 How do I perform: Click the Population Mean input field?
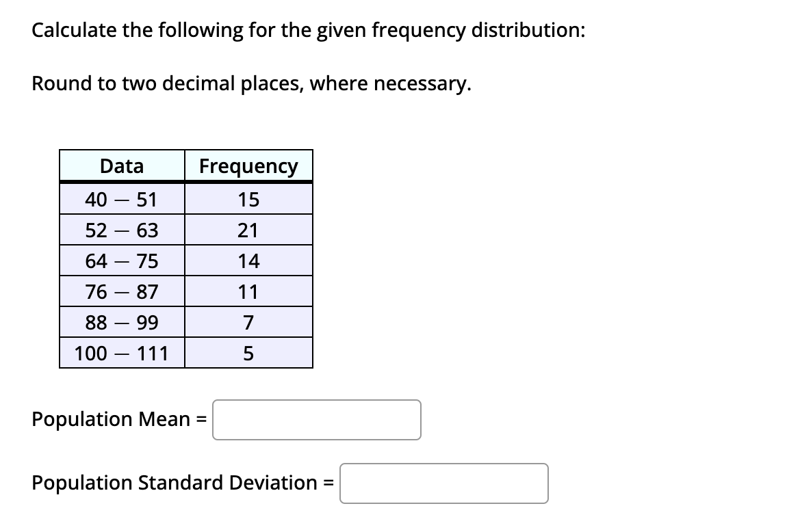pyautogui.click(x=316, y=420)
